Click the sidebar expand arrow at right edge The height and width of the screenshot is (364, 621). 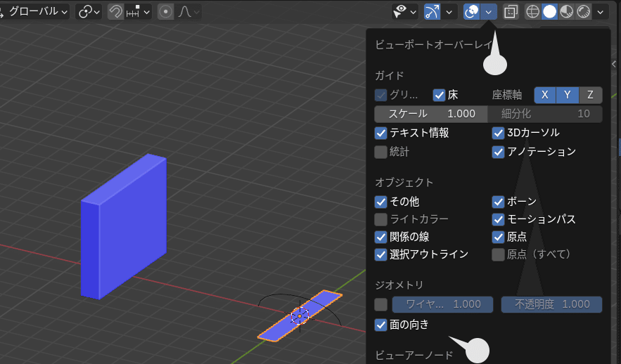point(614,64)
